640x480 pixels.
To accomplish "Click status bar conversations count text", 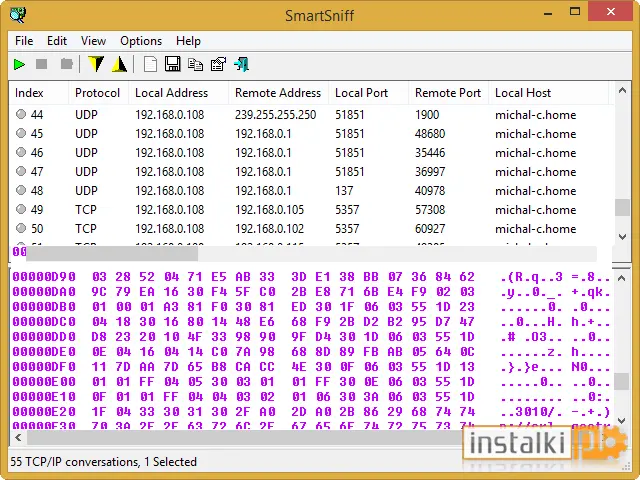I will point(103,462).
